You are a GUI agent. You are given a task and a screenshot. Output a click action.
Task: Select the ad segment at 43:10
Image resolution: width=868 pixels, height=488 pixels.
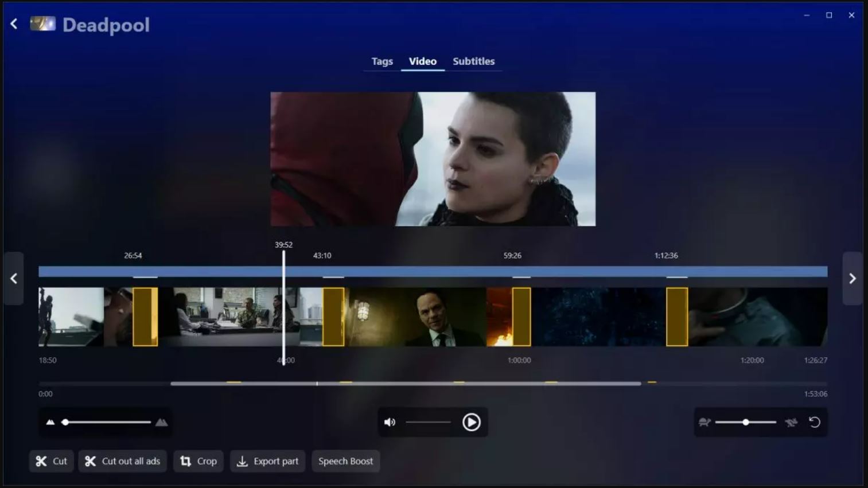333,317
